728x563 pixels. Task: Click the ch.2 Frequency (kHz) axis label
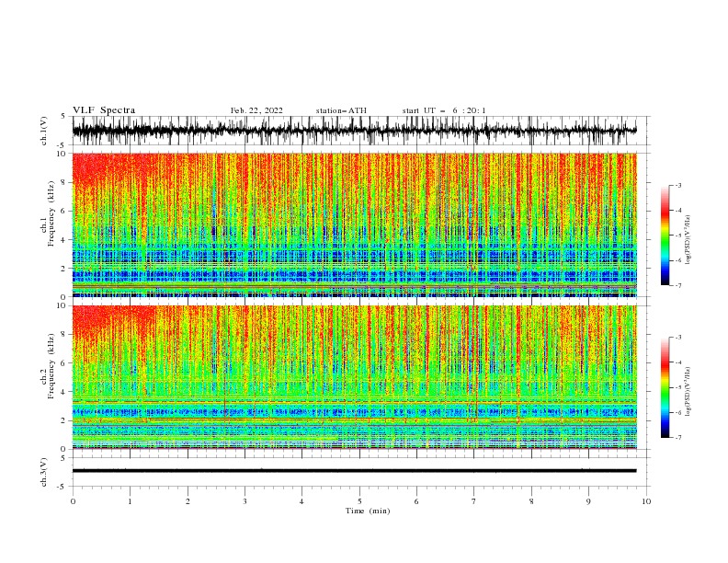[49, 365]
